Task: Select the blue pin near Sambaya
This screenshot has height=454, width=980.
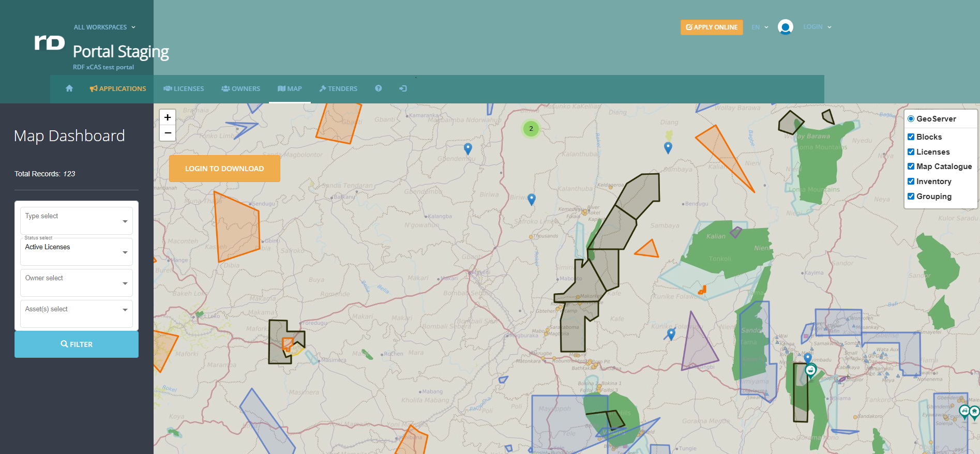Action: pyautogui.click(x=668, y=148)
